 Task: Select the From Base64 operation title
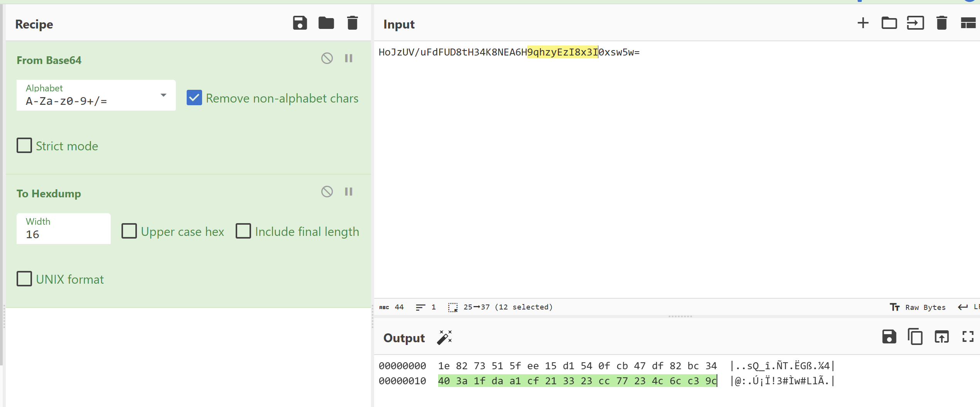(49, 60)
